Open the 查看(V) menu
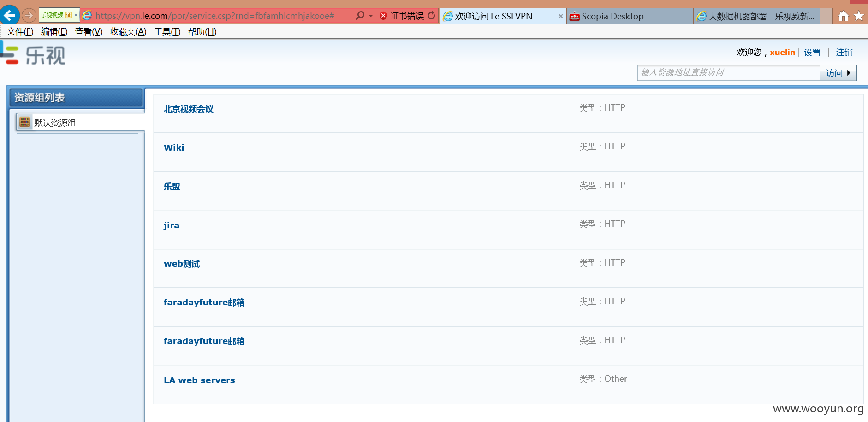Image resolution: width=868 pixels, height=422 pixels. pyautogui.click(x=89, y=31)
